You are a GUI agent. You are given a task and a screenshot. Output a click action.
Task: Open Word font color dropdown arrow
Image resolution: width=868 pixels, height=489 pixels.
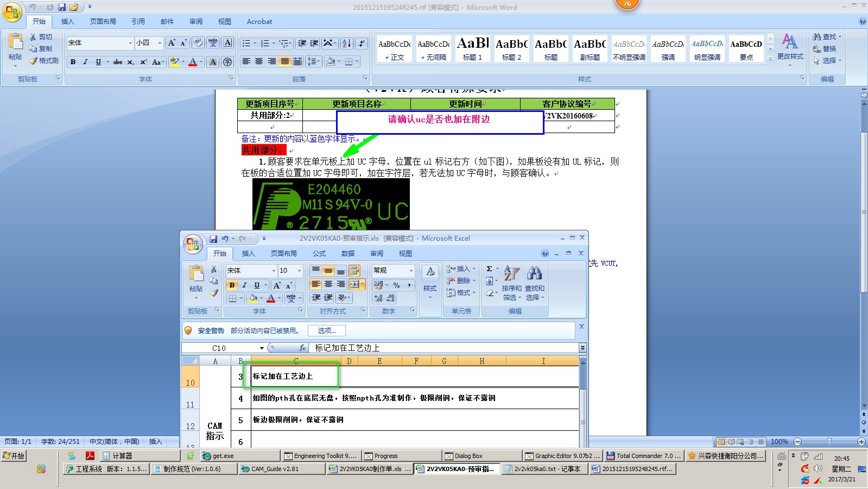point(201,62)
